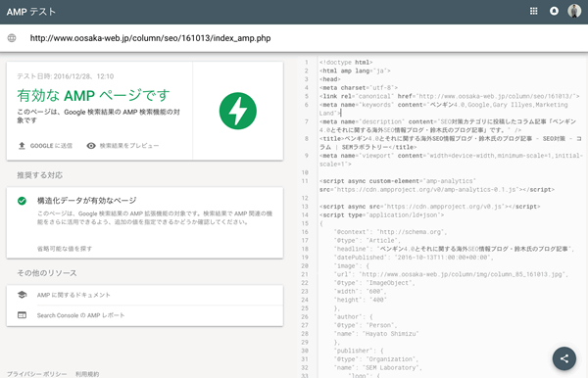Image resolution: width=588 pixels, height=378 pixels.
Task: Click the test date 2016/12/28 text
Action: [x=66, y=76]
